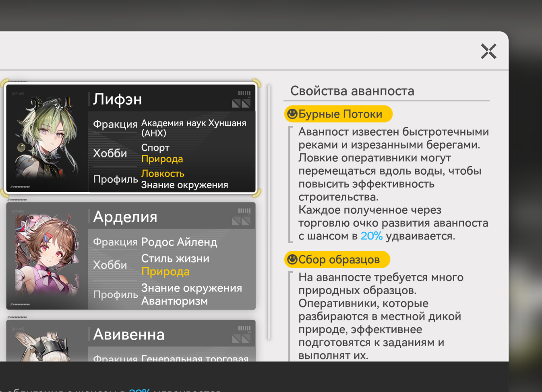Screen dimensions: 542x392
Task: Click "Знание окружения" on Лифэн's card
Action: coord(185,185)
